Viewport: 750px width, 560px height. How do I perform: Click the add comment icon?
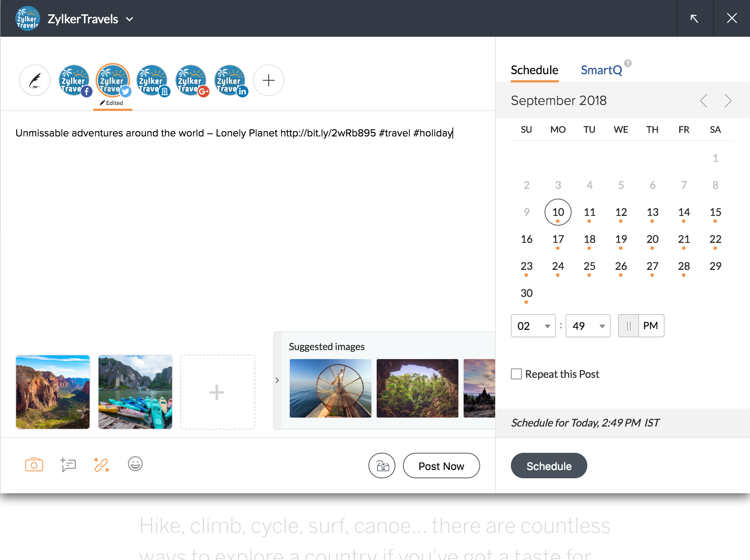pos(68,465)
